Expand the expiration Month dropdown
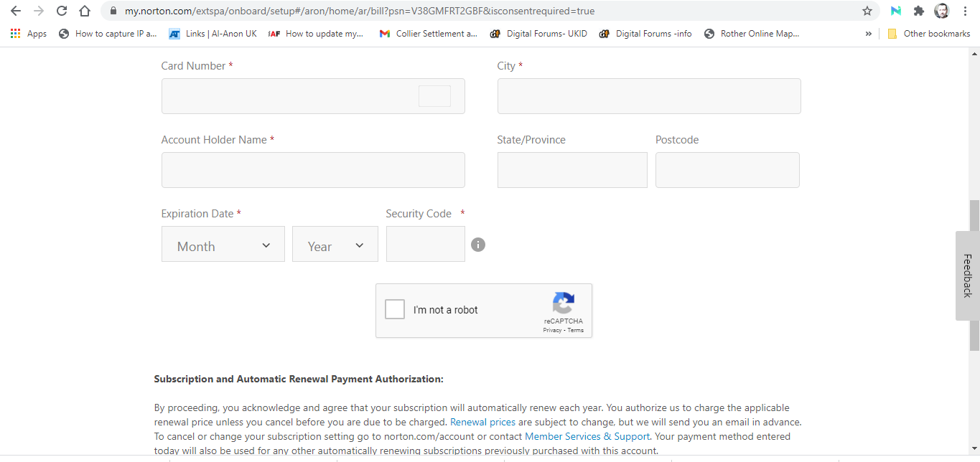Viewport: 980px width, 462px height. [223, 245]
